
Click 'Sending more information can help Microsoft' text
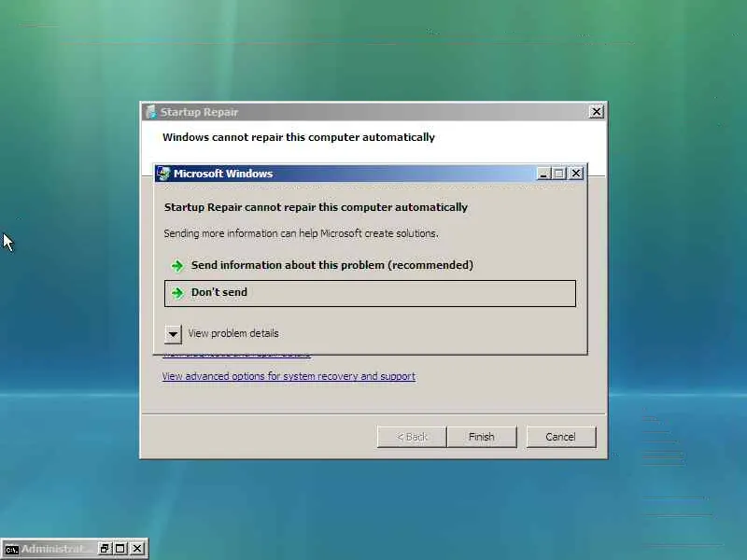click(301, 233)
